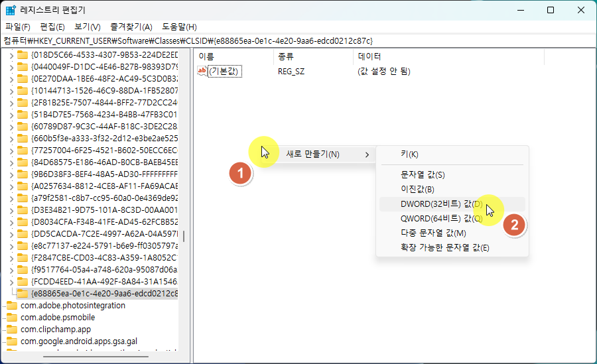Click folder icon of {FCDD4EED-41AA-492F key
This screenshot has height=364, width=597.
point(23,281)
